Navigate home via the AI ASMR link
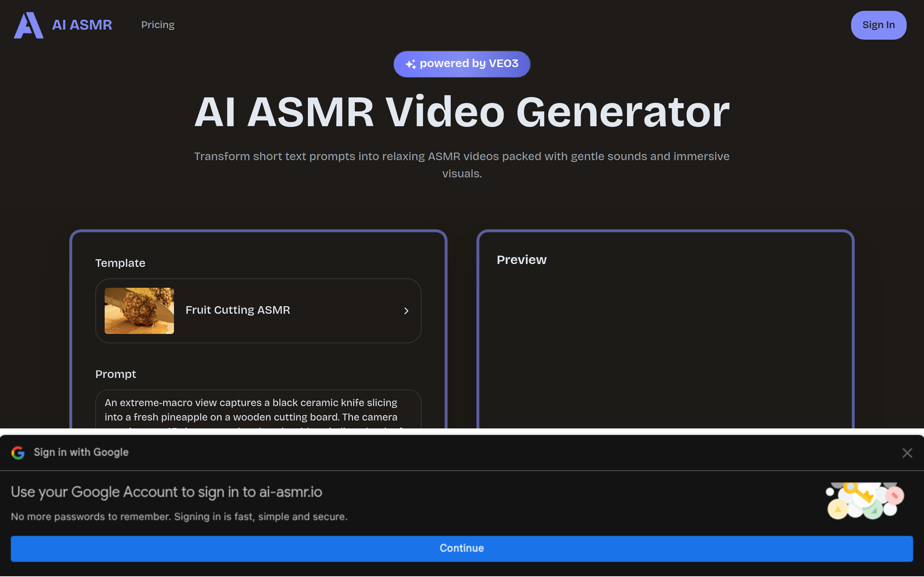 click(x=82, y=25)
